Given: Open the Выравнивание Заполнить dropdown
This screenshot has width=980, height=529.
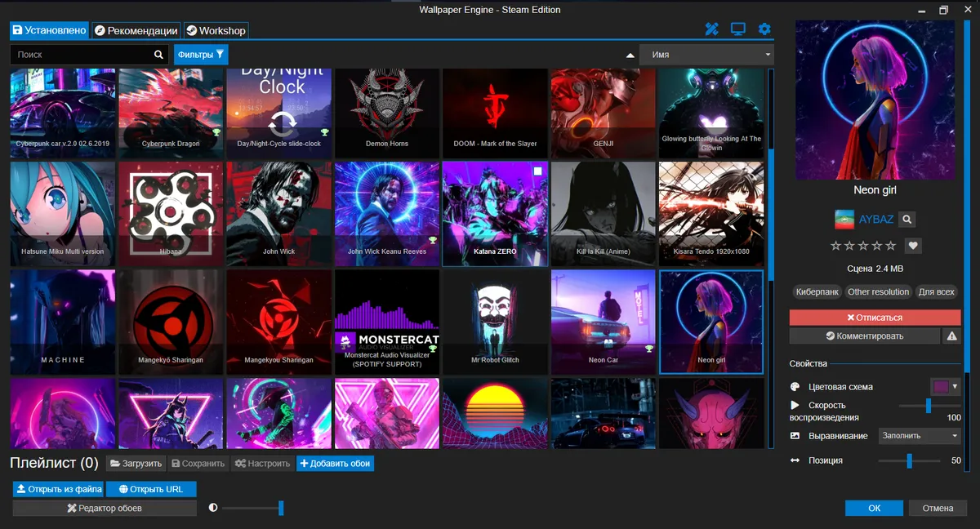Looking at the screenshot, I should [920, 436].
